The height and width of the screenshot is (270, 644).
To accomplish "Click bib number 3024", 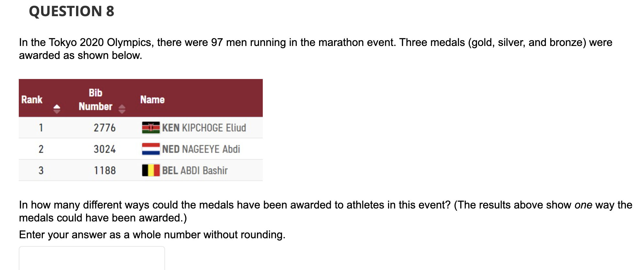I will click(x=105, y=149).
